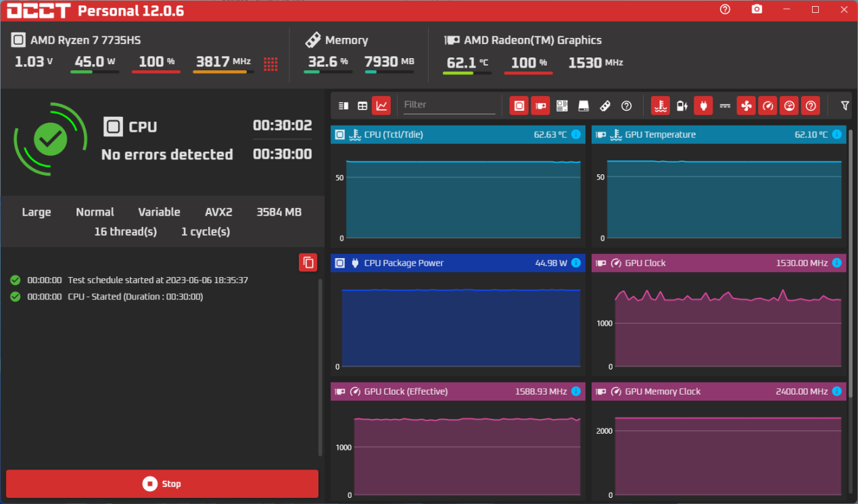Switch to the graph view mode
The image size is (858, 504).
[382, 105]
